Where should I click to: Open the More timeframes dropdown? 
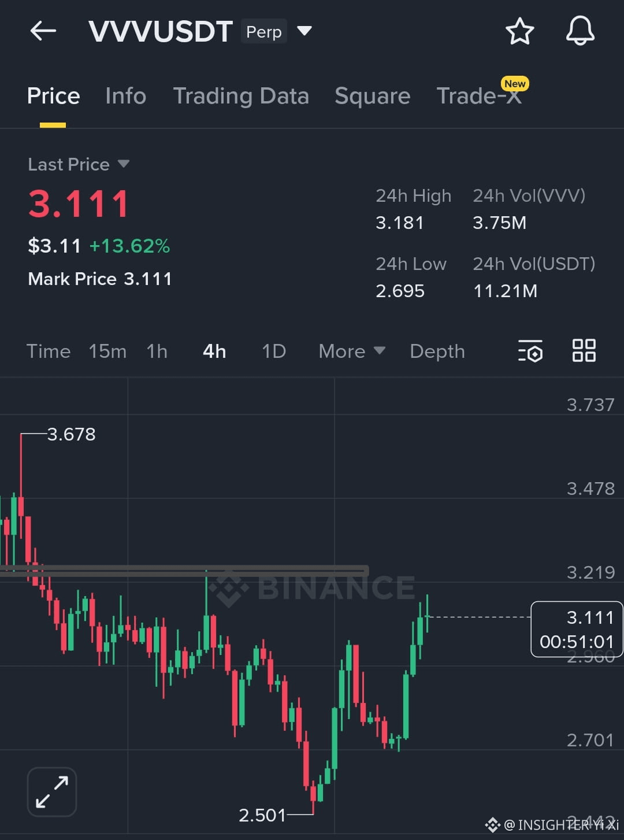coord(351,351)
